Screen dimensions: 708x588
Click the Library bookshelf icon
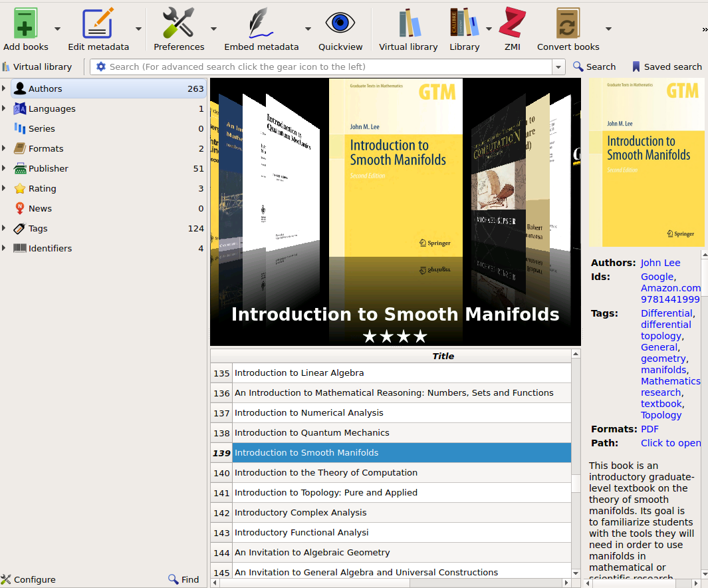[x=464, y=23]
